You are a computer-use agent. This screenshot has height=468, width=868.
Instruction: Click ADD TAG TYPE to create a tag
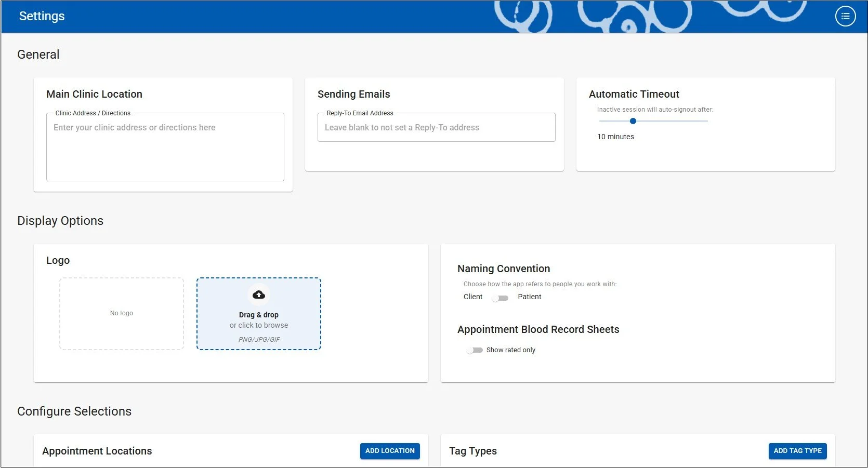coord(797,451)
